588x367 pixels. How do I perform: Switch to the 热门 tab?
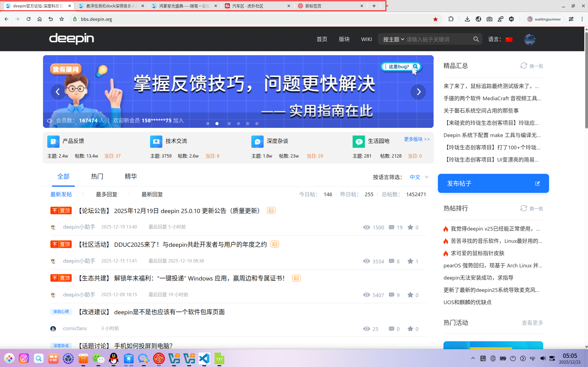[97, 177]
